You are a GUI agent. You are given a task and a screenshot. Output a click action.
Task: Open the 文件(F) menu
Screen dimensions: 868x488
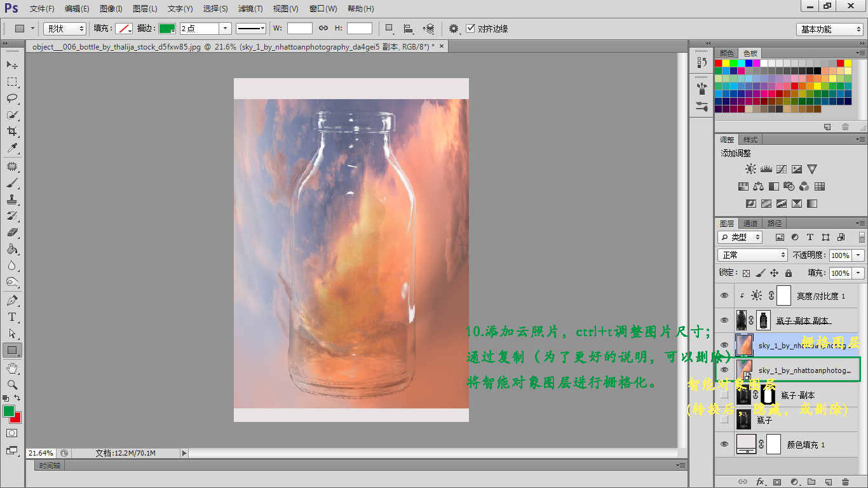[42, 9]
